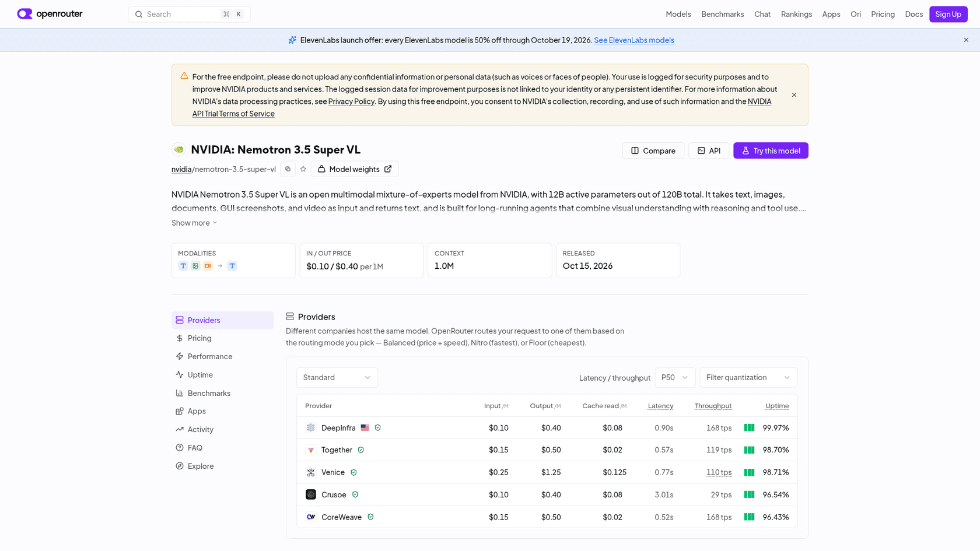This screenshot has height=551, width=980.
Task: Click the OpenRouter logo icon
Action: [x=24, y=14]
